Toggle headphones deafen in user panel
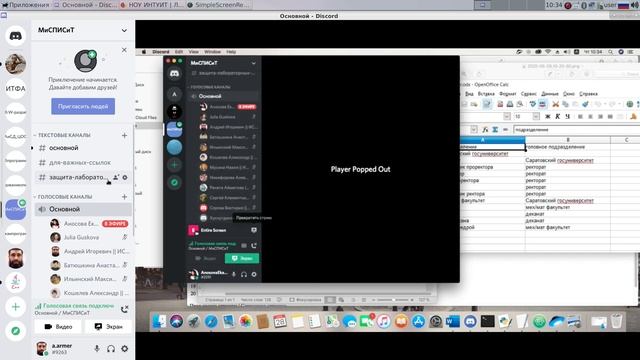Image resolution: width=640 pixels, height=360 pixels. tap(111, 349)
